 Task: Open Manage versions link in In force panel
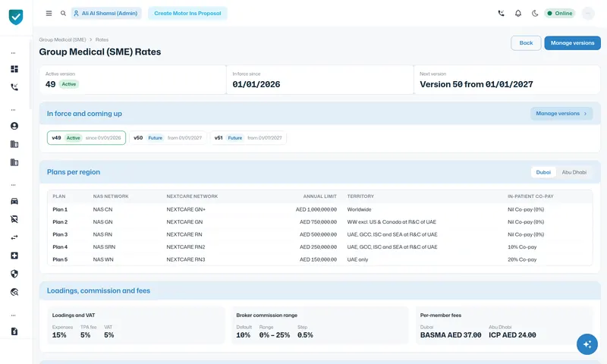[x=561, y=113]
